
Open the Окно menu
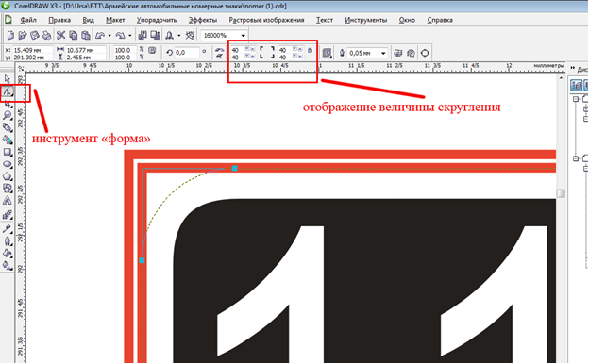pyautogui.click(x=407, y=20)
